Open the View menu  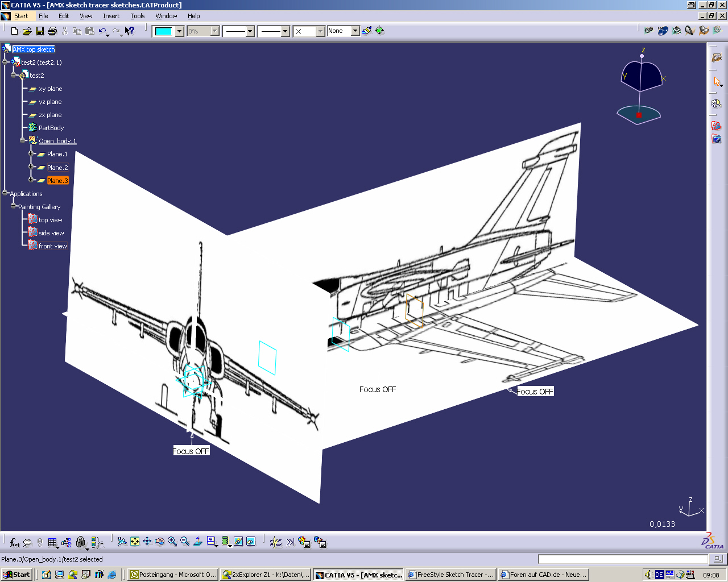click(86, 16)
